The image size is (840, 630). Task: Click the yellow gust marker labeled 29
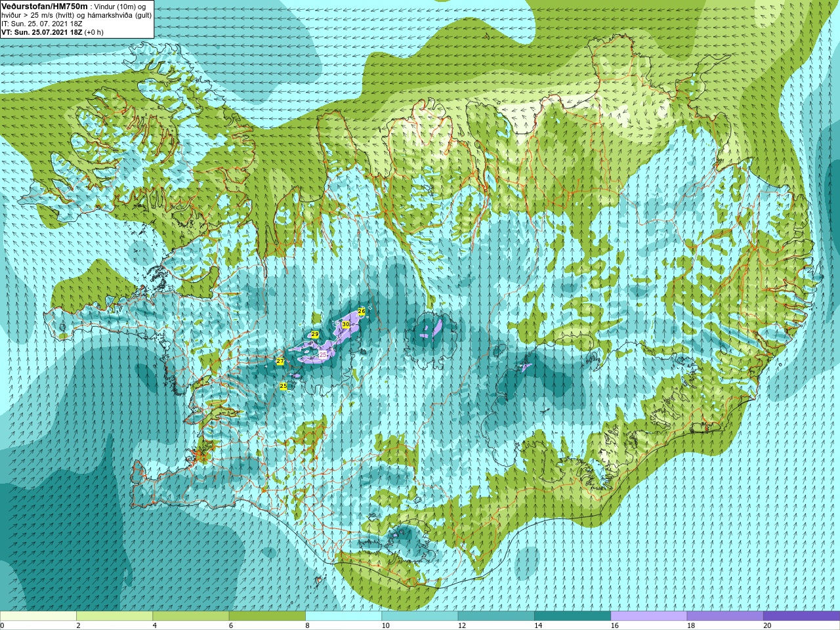click(x=315, y=334)
